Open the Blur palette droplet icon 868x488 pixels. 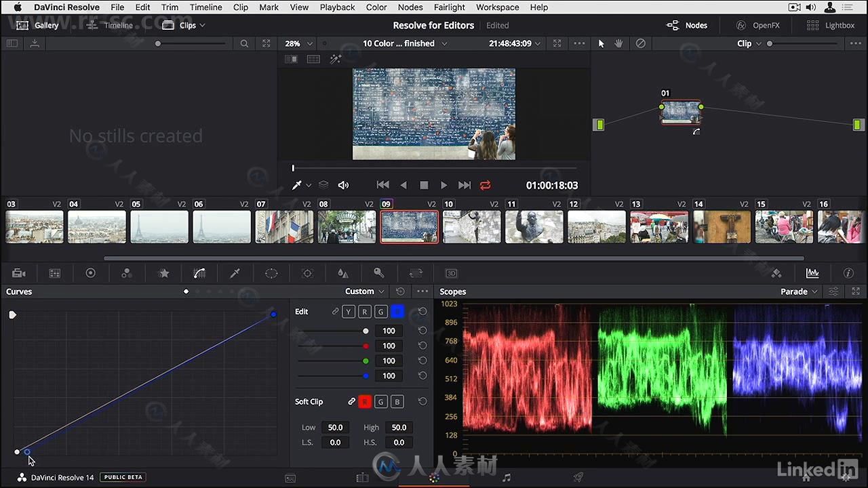(x=343, y=273)
